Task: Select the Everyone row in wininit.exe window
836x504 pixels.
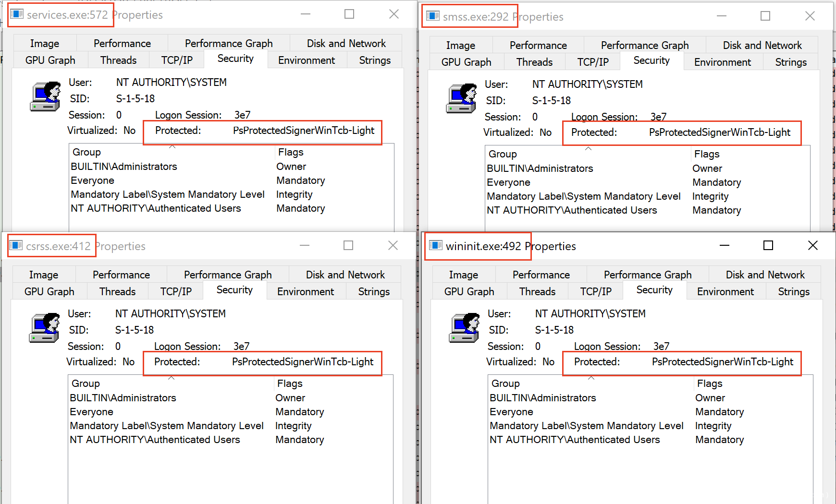Action: pos(651,412)
